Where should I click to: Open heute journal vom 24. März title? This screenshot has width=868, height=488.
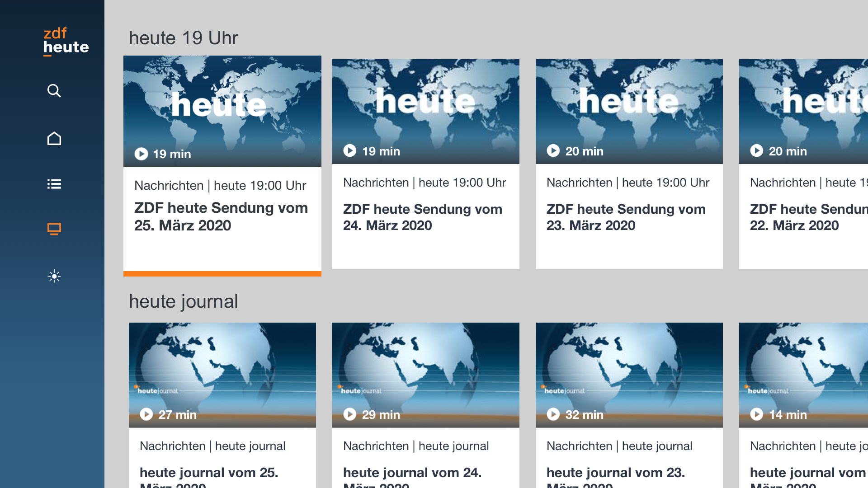coord(412,473)
